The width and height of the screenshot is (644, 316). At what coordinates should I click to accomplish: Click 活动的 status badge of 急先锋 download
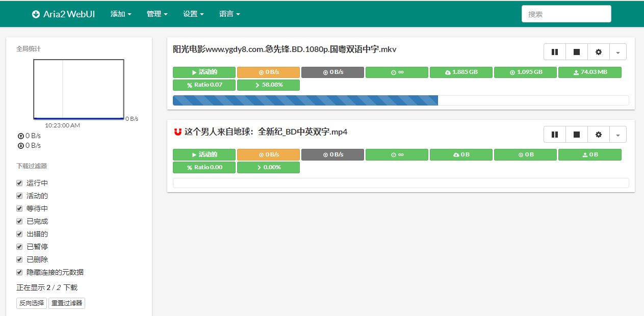pyautogui.click(x=204, y=72)
